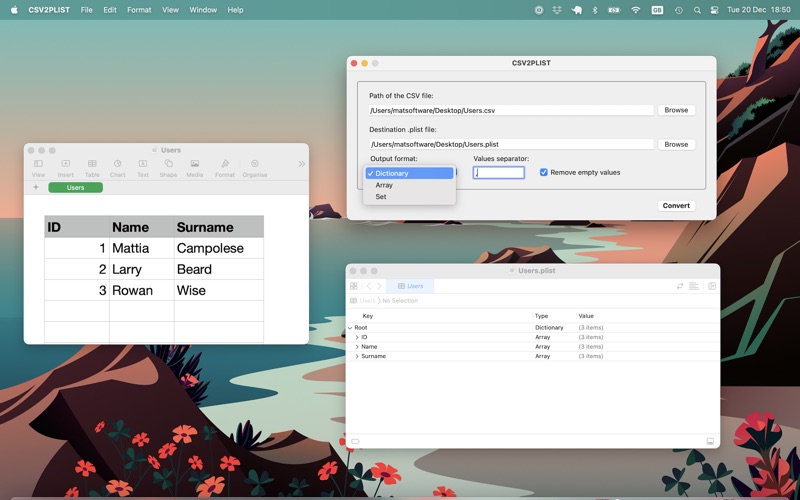Select the Campolese cell in the Numbers table
This screenshot has height=500, width=800.
point(219,248)
